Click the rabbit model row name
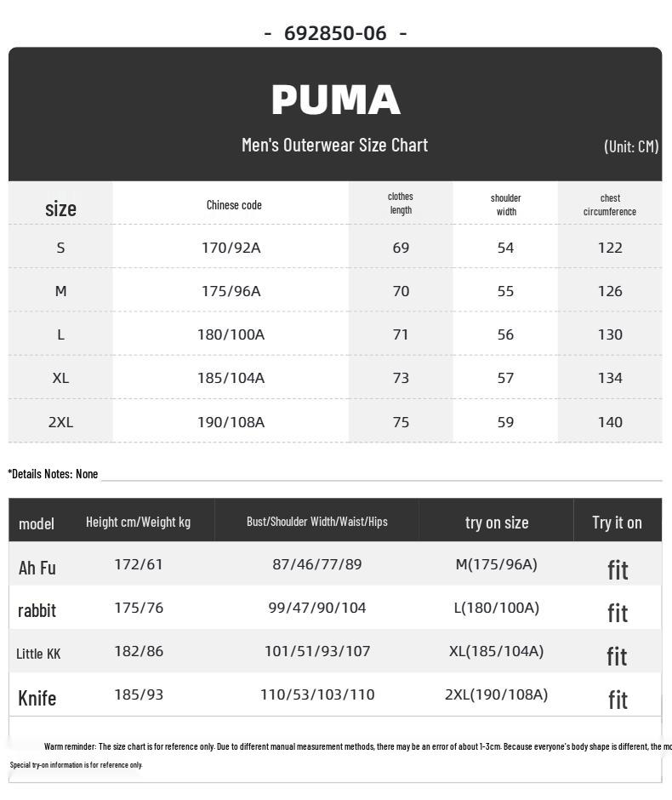Viewport: 672px width, 800px height. (37, 610)
